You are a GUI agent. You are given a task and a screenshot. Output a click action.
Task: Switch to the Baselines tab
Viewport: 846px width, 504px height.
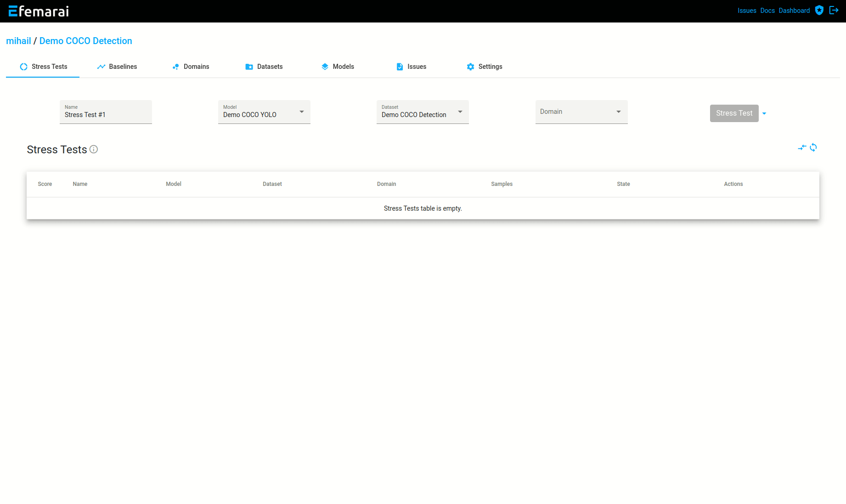pyautogui.click(x=117, y=67)
